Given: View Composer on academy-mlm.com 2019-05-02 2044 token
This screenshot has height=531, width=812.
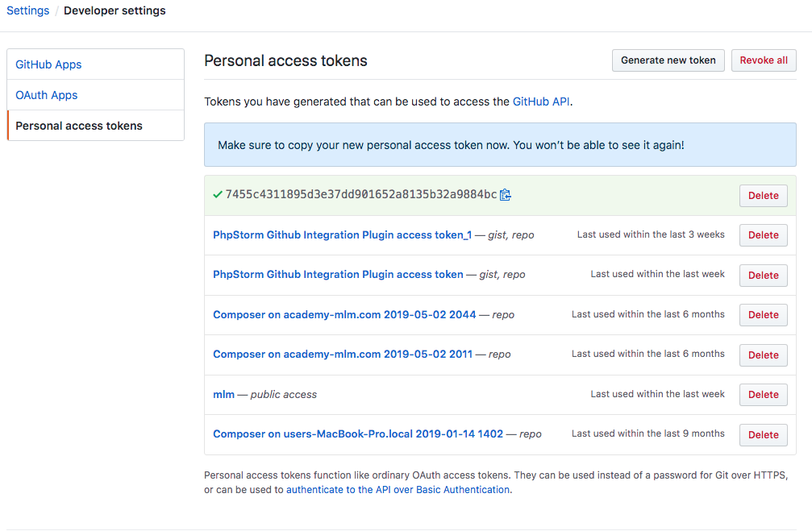Looking at the screenshot, I should coord(344,314).
